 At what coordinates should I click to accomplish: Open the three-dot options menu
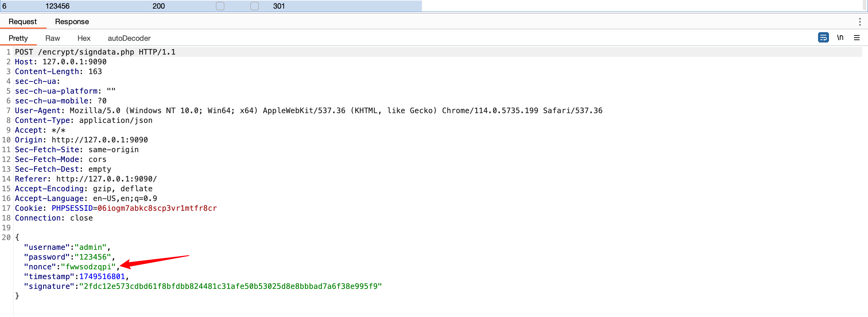point(860,22)
